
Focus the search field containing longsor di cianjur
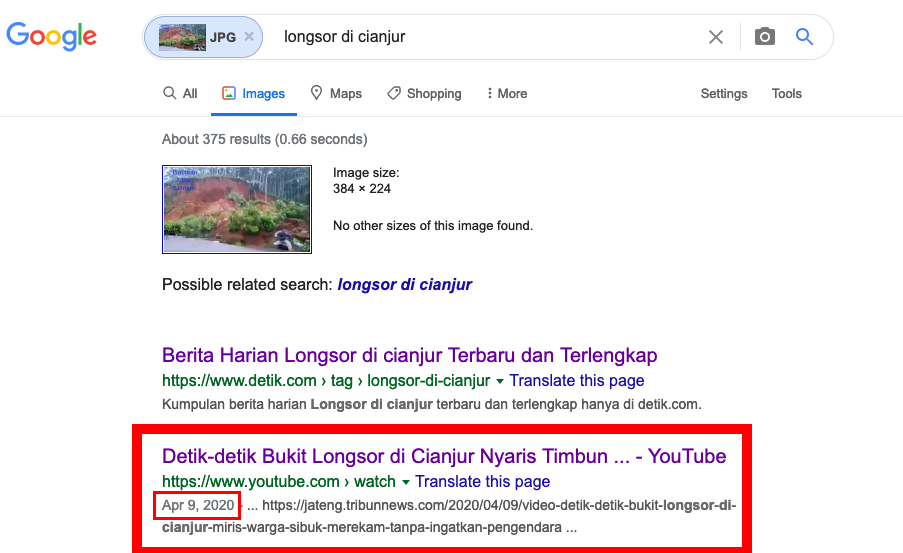[x=490, y=36]
